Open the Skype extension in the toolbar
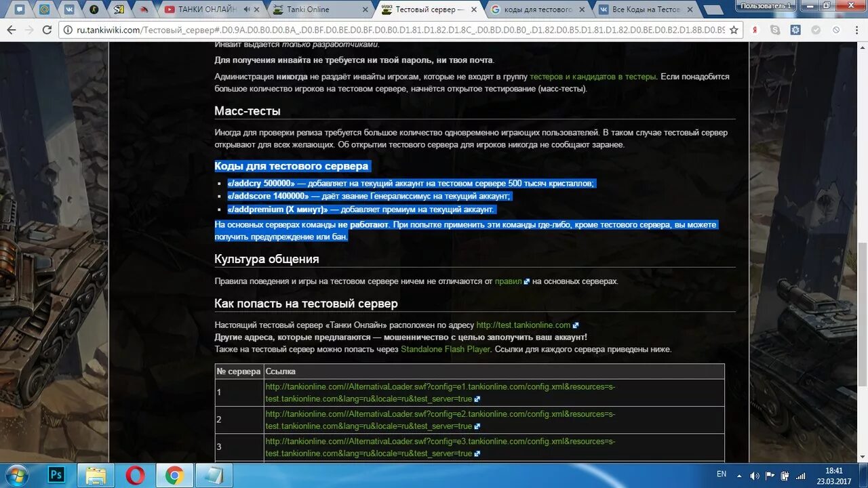Screen dimensions: 868x488 coord(776,30)
